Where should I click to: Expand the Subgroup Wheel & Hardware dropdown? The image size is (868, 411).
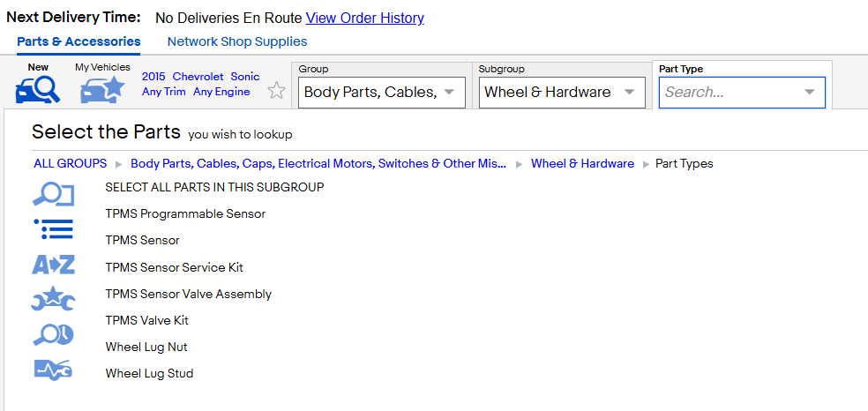[562, 93]
